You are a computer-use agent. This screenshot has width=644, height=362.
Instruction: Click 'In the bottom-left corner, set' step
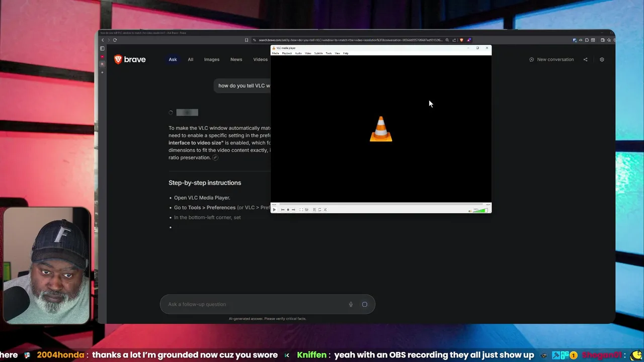[x=207, y=217]
